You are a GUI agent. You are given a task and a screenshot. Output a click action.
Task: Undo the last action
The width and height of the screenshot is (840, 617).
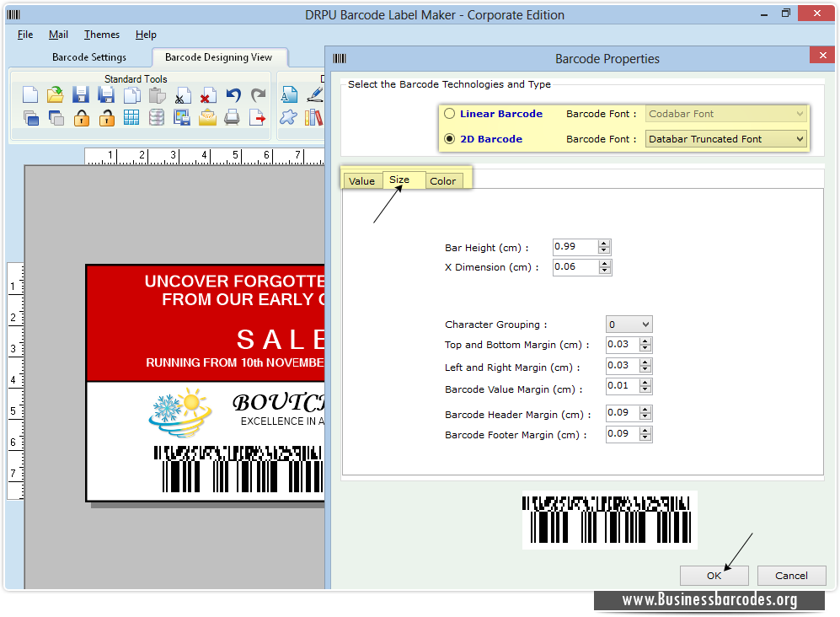point(233,95)
